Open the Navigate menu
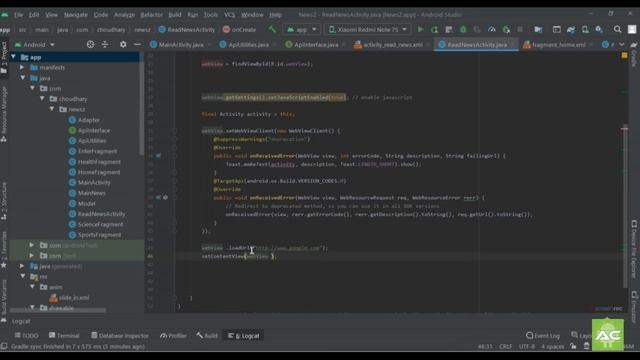The image size is (640, 360). (x=76, y=15)
